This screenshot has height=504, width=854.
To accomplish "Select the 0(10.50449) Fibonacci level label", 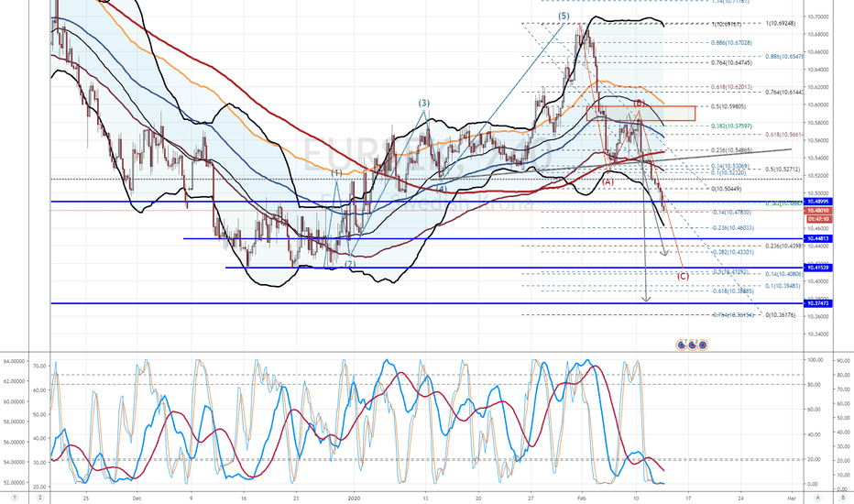I will (726, 189).
